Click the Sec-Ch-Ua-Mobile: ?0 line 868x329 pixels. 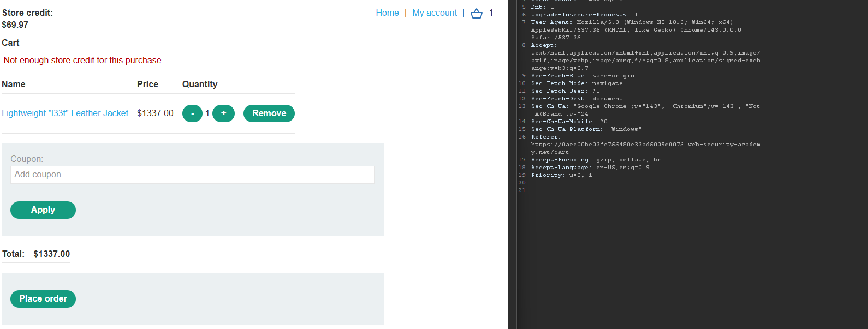569,122
